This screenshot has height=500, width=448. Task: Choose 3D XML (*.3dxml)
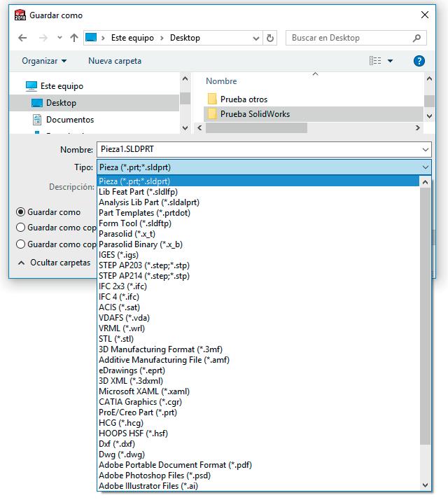tap(258, 381)
